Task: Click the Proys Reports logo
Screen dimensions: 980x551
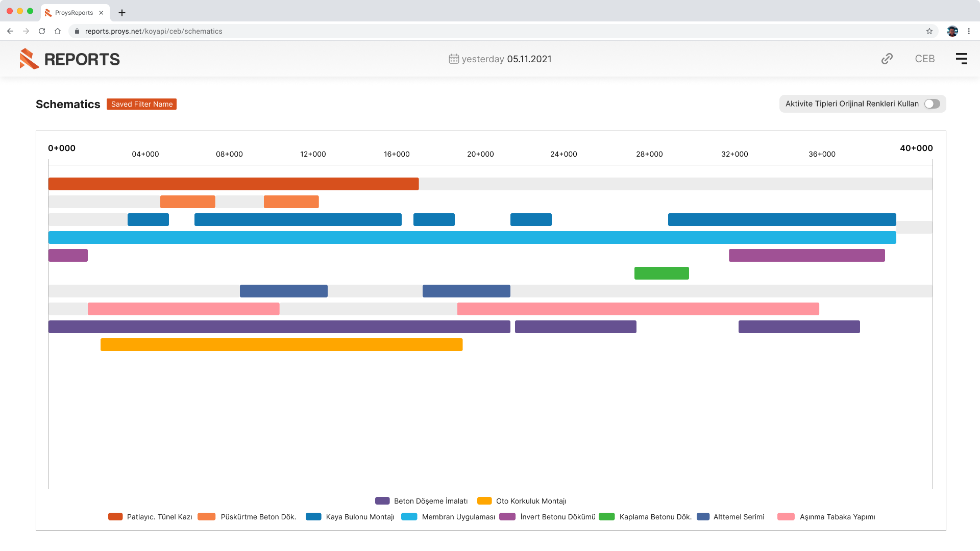Action: [70, 59]
